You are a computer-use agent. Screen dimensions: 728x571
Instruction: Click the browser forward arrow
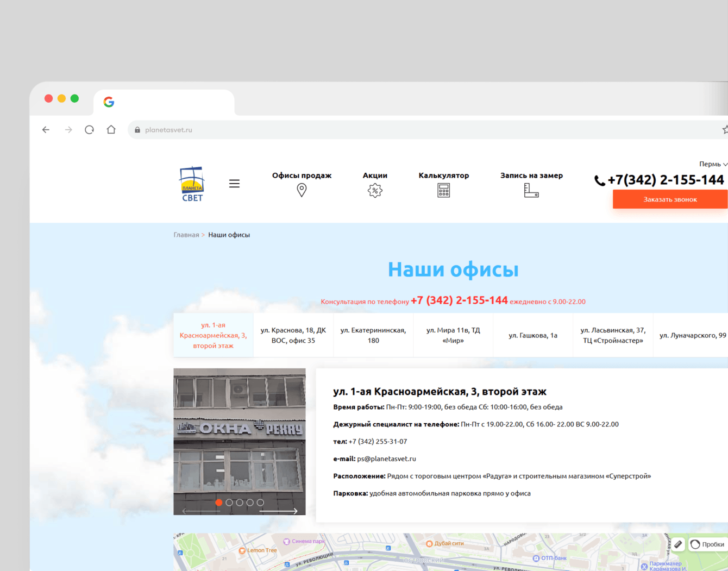pos(68,130)
